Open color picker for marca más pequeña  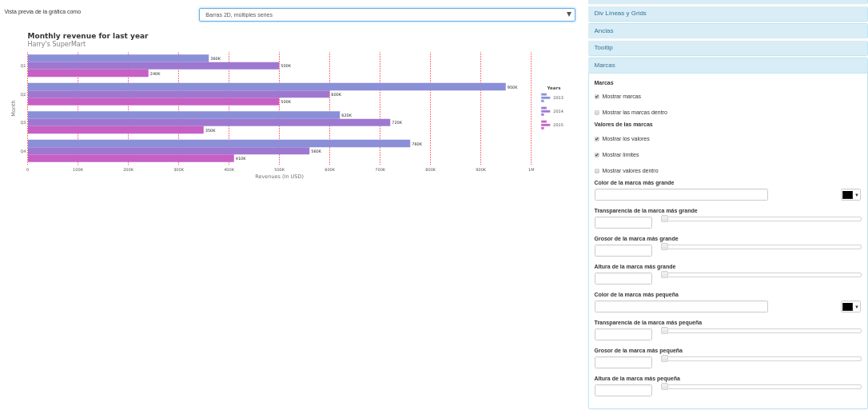[x=850, y=307]
